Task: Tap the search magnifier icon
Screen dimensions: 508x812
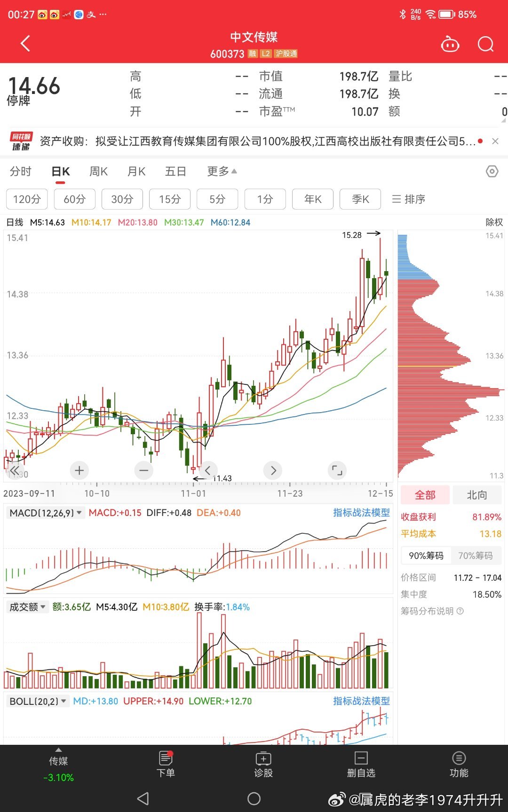Action: coord(485,44)
